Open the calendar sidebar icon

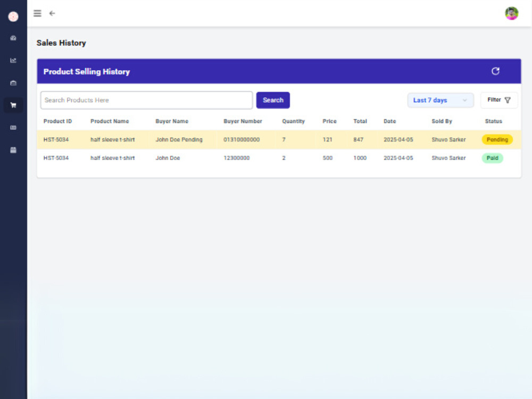click(13, 150)
